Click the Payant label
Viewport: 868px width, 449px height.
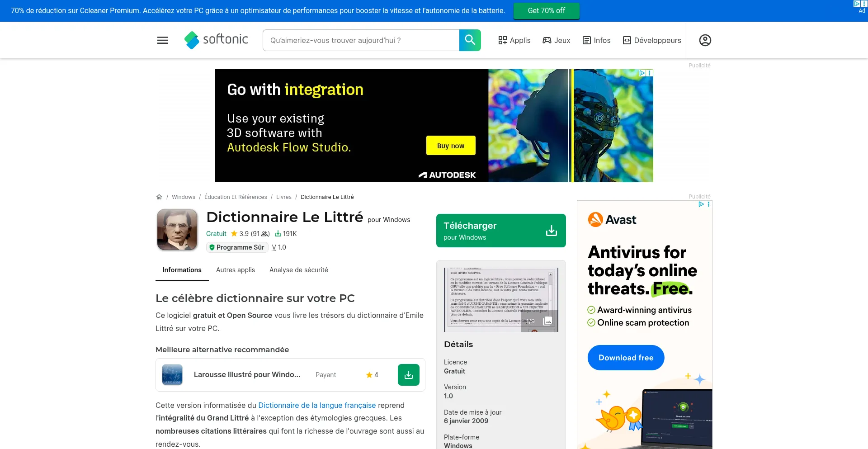click(x=325, y=375)
